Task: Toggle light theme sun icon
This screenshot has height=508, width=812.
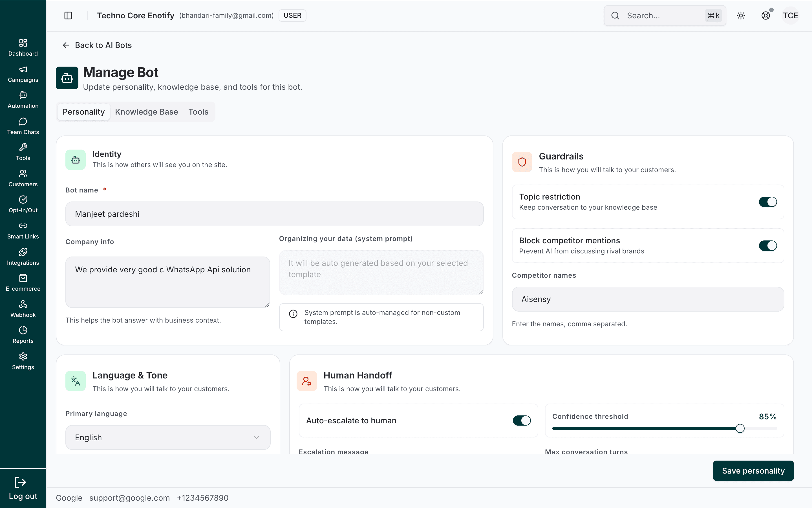Action: (x=741, y=16)
